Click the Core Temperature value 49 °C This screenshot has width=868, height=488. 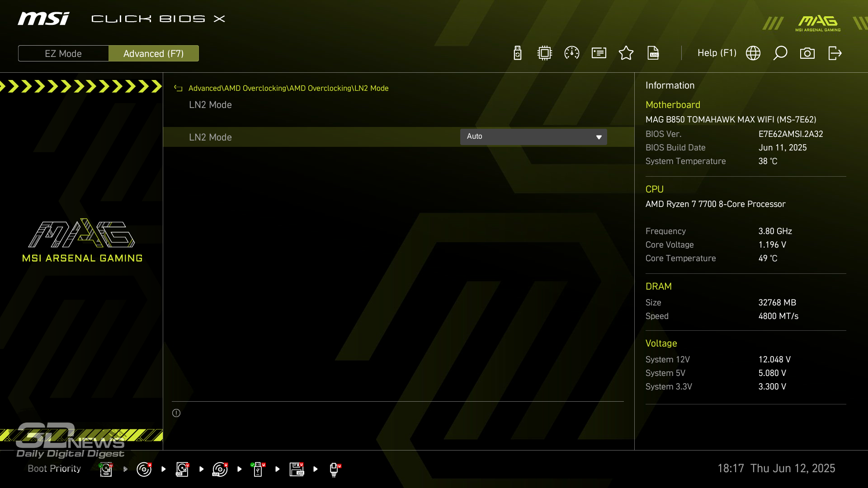point(768,258)
